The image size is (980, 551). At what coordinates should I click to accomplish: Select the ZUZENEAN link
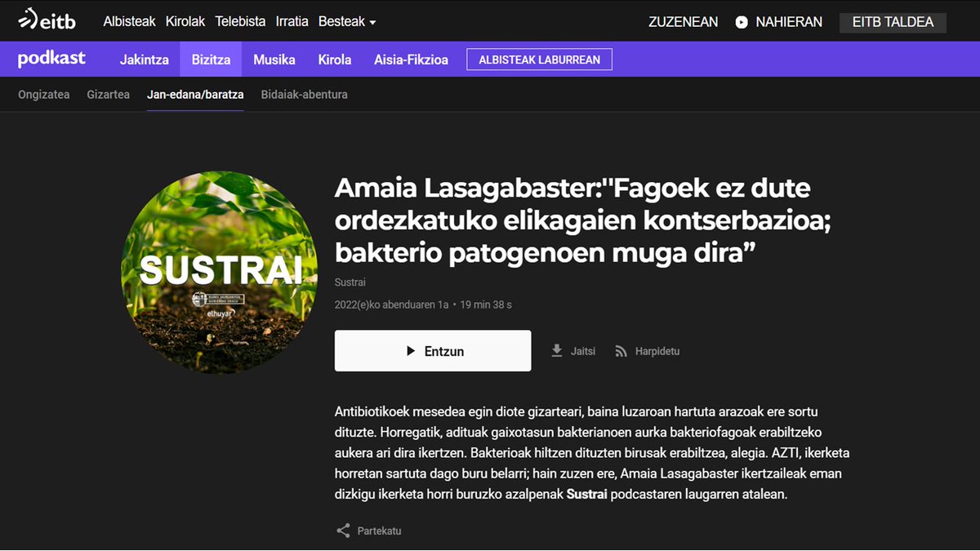click(684, 22)
